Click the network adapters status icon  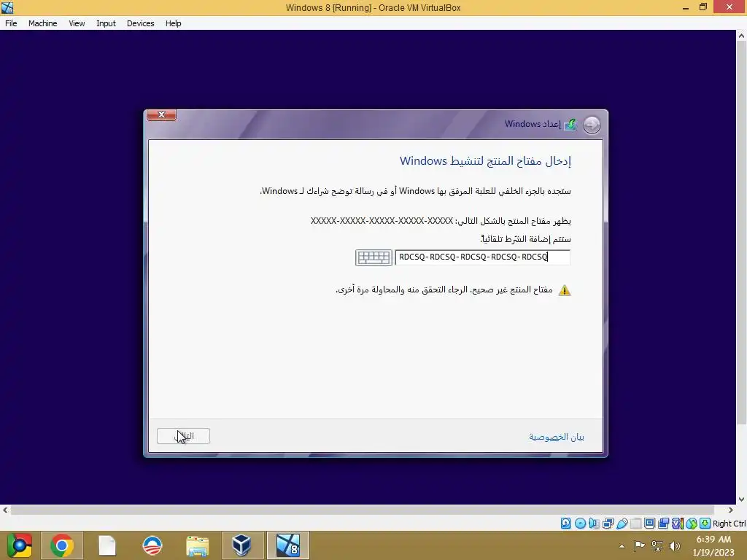tap(608, 524)
